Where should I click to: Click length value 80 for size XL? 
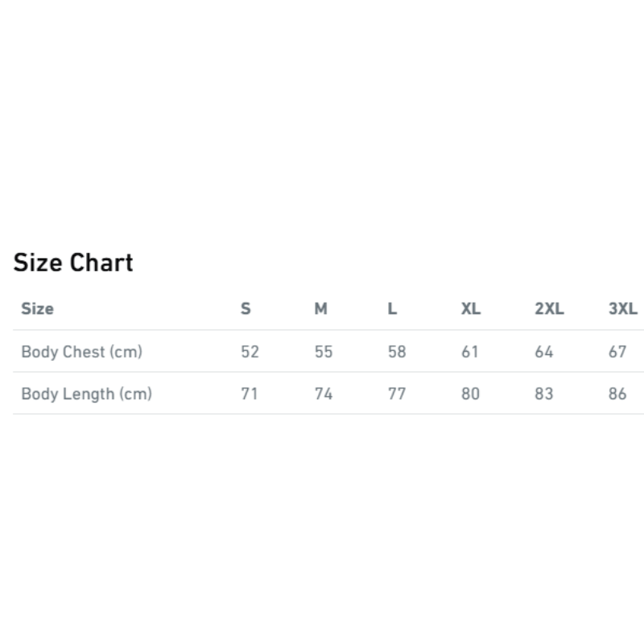tap(470, 394)
